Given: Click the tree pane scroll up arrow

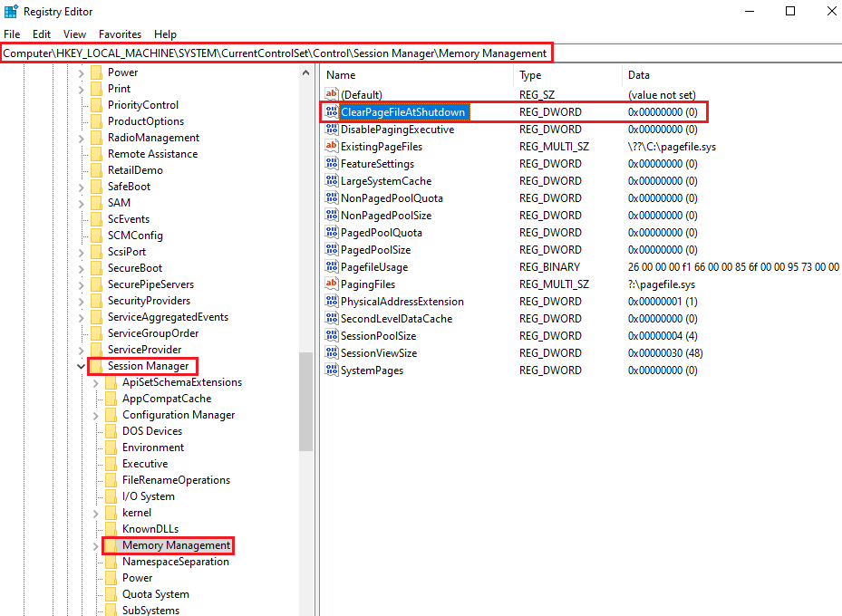Looking at the screenshot, I should pos(306,73).
